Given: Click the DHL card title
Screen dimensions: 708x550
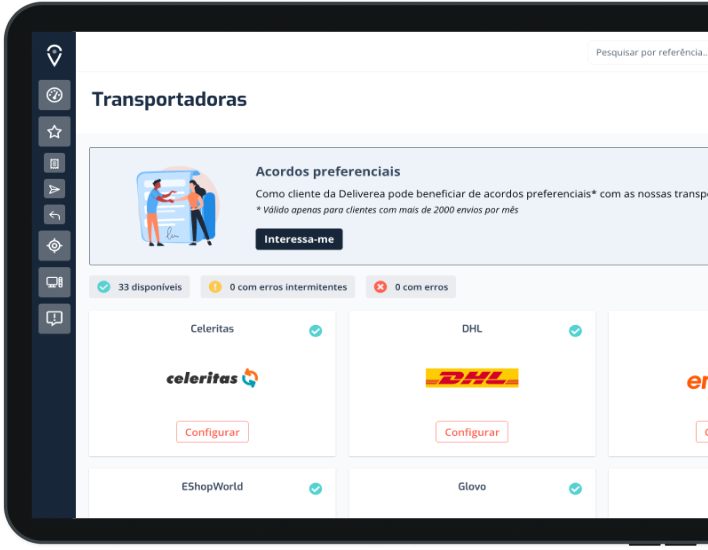Looking at the screenshot, I should 472,329.
